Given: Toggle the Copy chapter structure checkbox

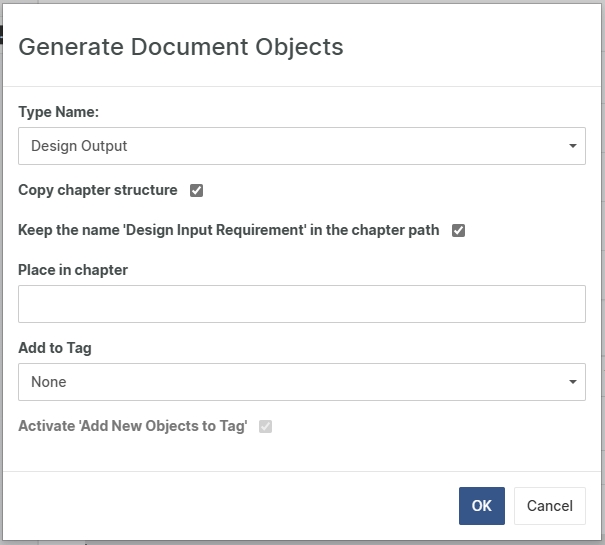Looking at the screenshot, I should click(x=197, y=190).
